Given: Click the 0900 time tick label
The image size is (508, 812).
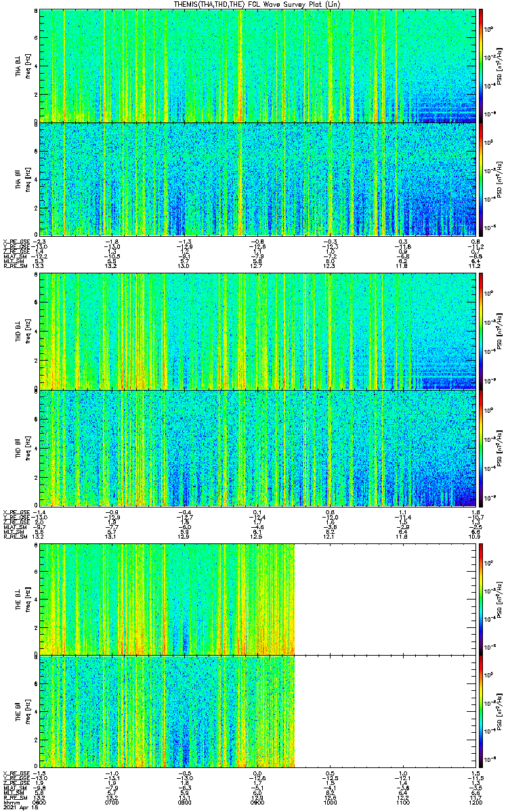Looking at the screenshot, I should 257,803.
